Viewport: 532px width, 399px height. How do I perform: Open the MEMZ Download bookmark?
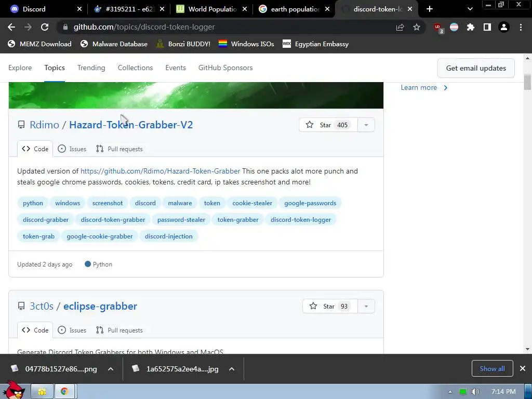(x=39, y=44)
